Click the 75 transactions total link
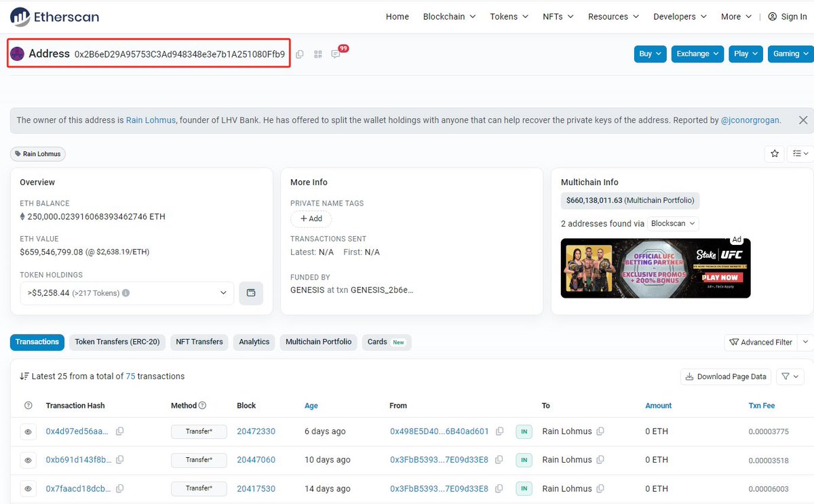The height and width of the screenshot is (504, 814). 130,376
